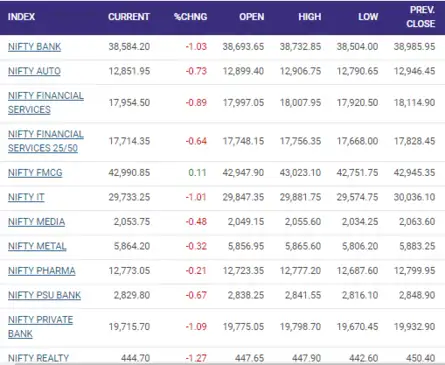
Task: Select NIFTY BANK change value -1.03
Action: (x=196, y=47)
